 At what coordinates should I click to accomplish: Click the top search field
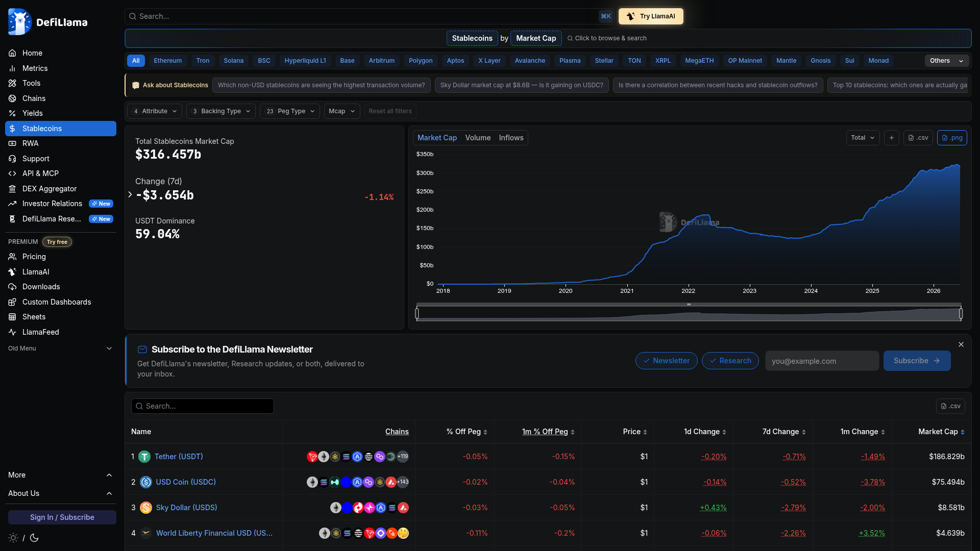pos(369,16)
